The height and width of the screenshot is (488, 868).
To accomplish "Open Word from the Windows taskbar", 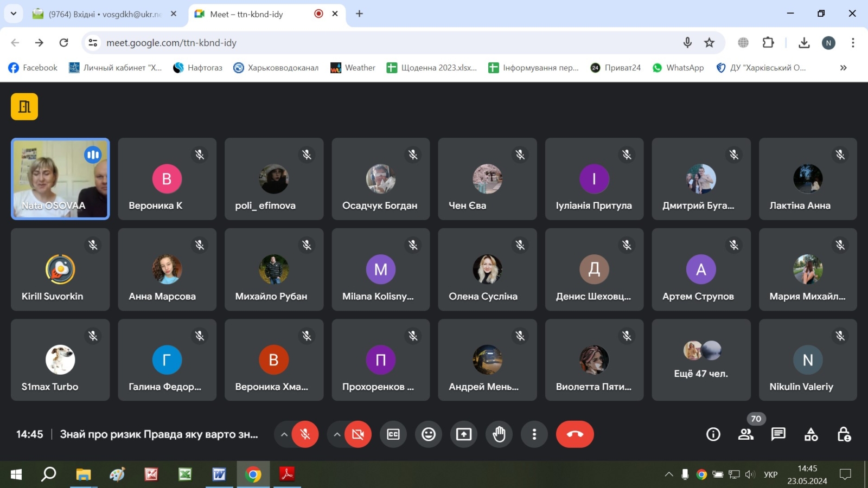I will coord(219,474).
